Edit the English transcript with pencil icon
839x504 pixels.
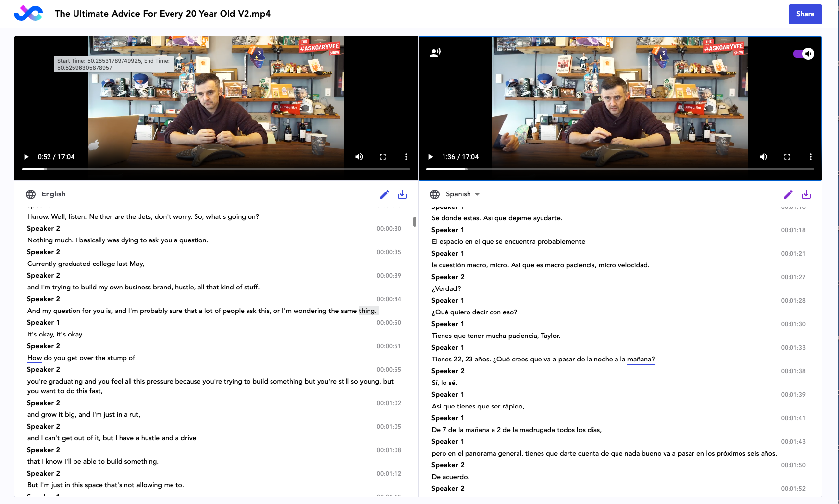(x=385, y=194)
